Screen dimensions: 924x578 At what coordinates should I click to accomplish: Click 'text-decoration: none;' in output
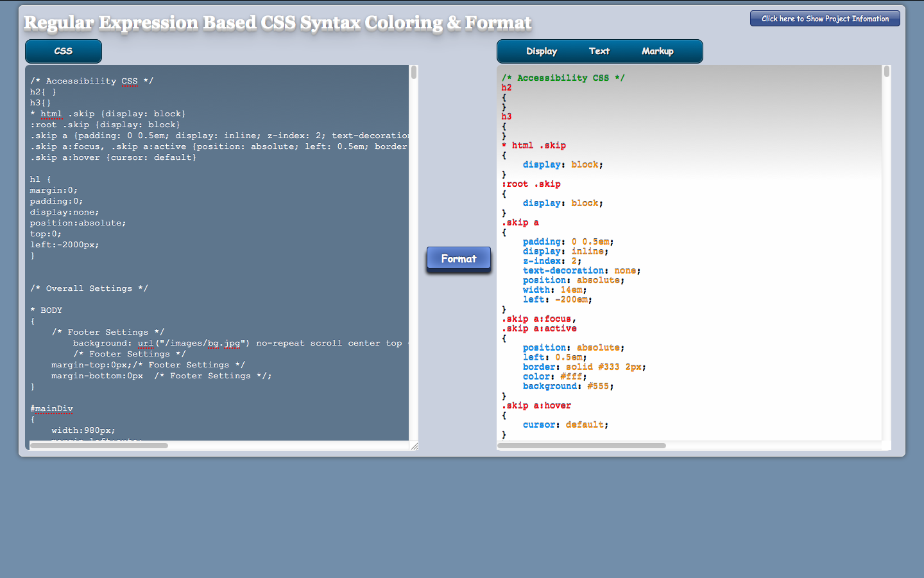pos(581,270)
